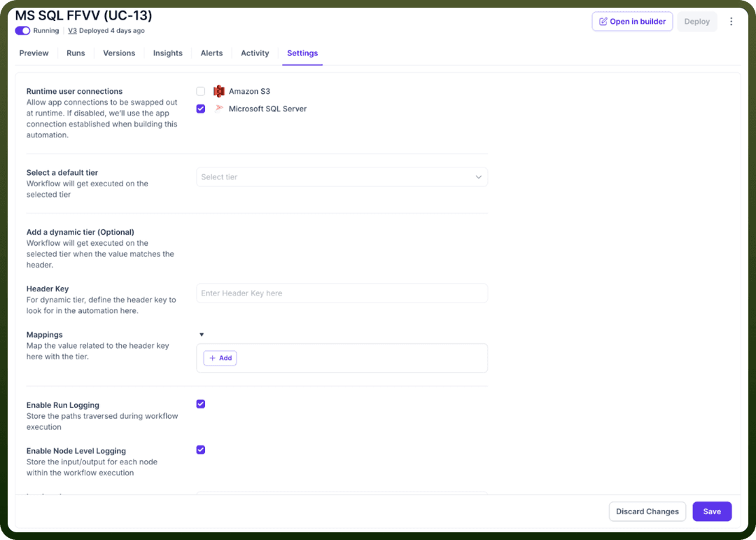Focus the Header Key input field

(x=342, y=293)
